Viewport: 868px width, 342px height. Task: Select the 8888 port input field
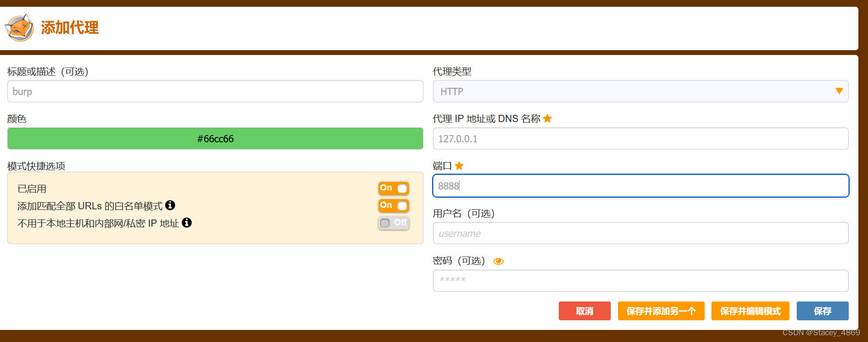[x=641, y=186]
